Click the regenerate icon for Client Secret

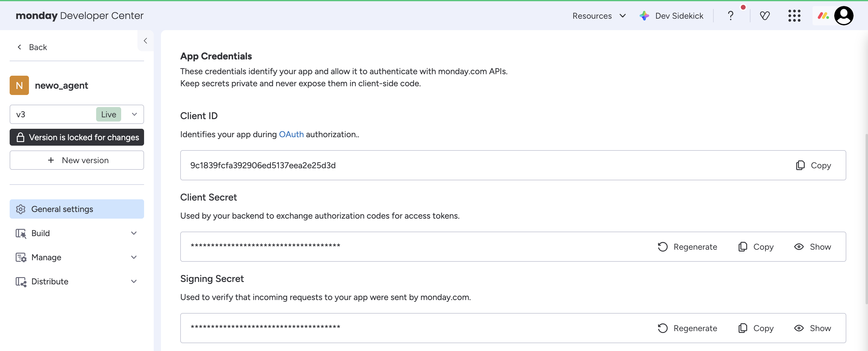[662, 247]
